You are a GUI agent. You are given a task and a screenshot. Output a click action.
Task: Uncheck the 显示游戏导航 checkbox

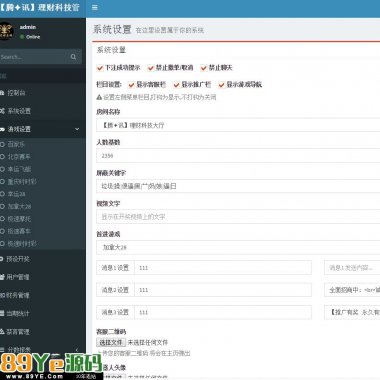click(221, 85)
